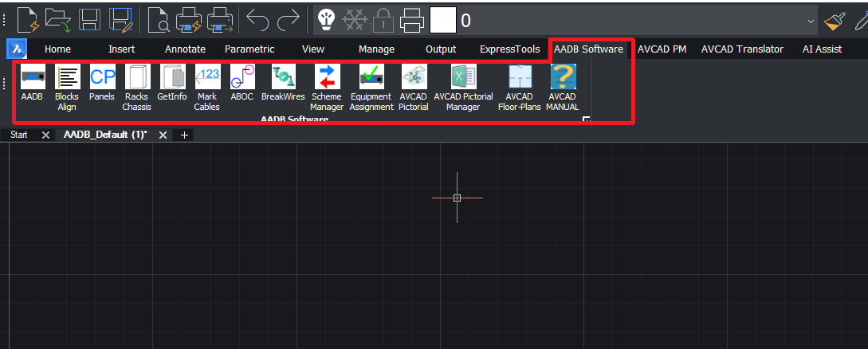Open the AVCAD MANUAL help icon
868x349 pixels.
(563, 88)
